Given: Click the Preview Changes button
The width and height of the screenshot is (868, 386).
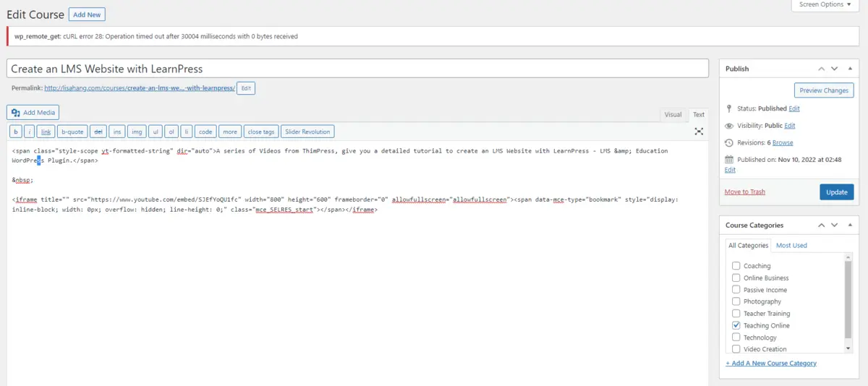Looking at the screenshot, I should click(x=824, y=90).
